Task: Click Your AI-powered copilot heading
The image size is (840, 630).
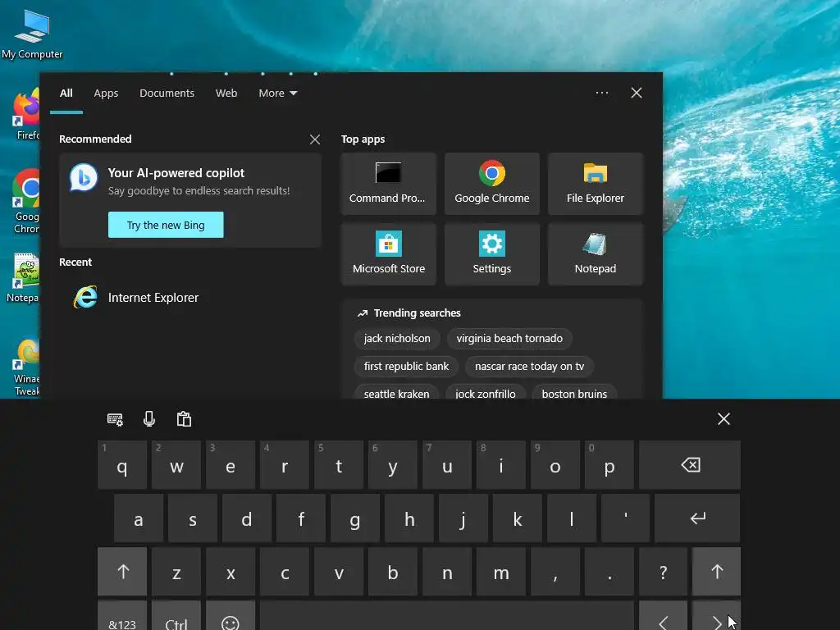Action: tap(176, 173)
